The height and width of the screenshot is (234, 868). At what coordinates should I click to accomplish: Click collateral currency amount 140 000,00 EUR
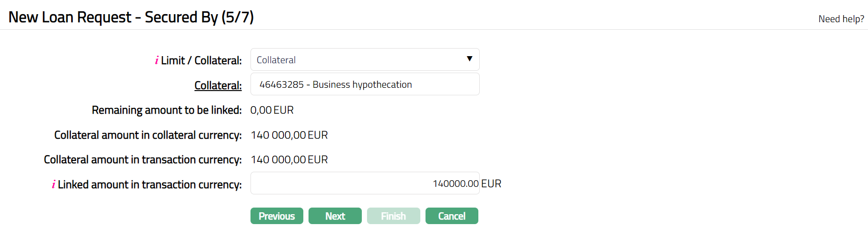(289, 135)
